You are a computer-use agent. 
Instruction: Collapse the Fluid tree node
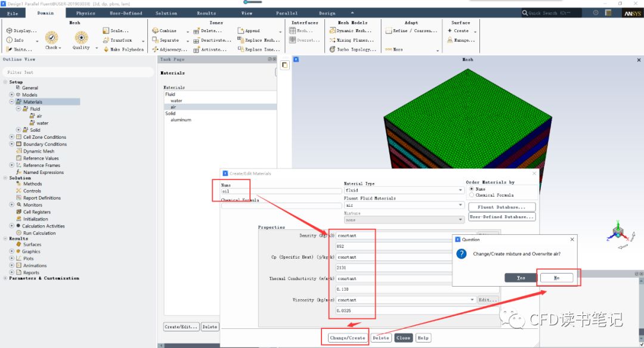point(18,108)
